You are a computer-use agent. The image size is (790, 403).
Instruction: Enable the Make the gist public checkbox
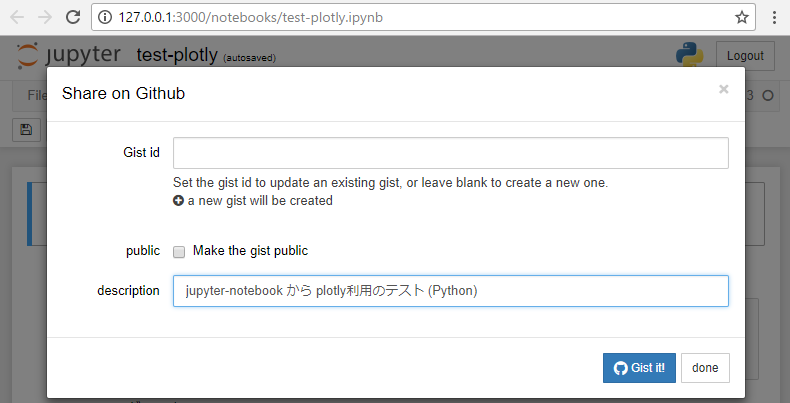[x=179, y=251]
